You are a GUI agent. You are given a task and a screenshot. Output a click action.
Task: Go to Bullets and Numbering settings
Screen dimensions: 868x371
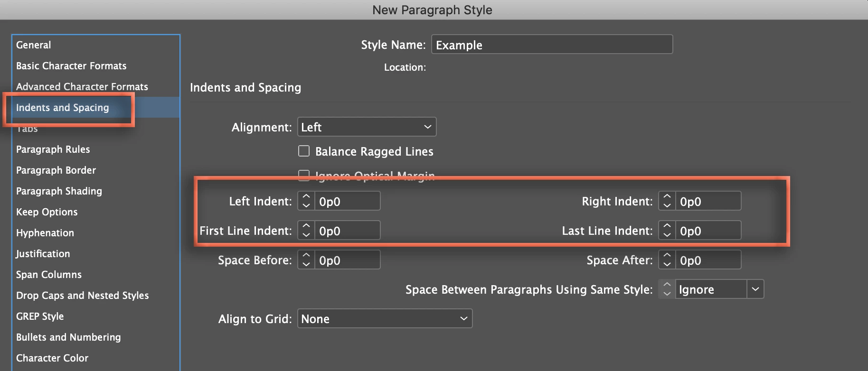point(68,337)
